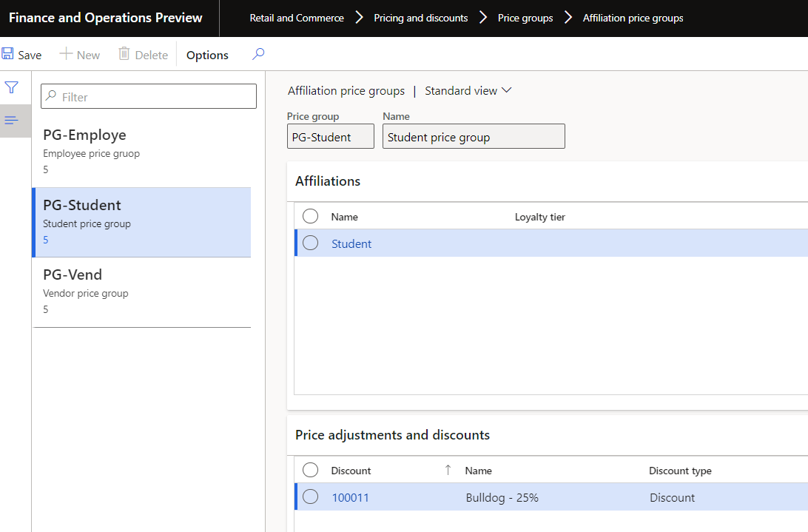
Task: Show the filter funnel pane
Action: pyautogui.click(x=11, y=88)
